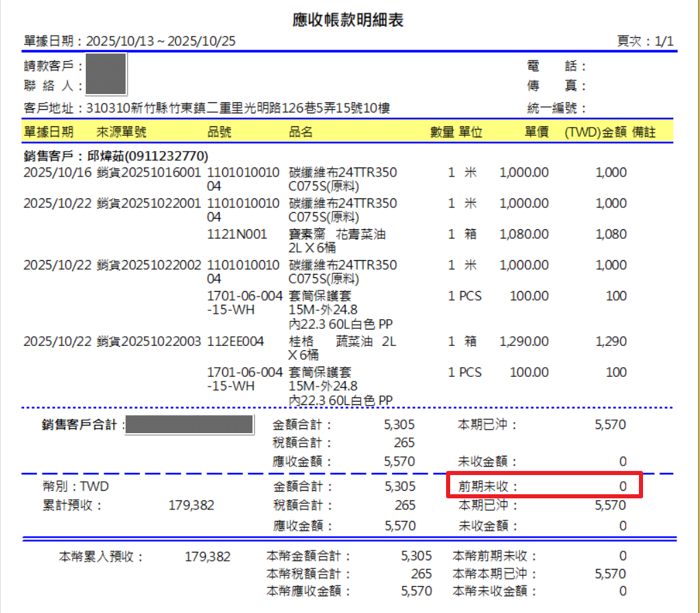This screenshot has height=613, width=700.
Task: Click the 頁次 1/1 page indicator
Action: coord(645,41)
